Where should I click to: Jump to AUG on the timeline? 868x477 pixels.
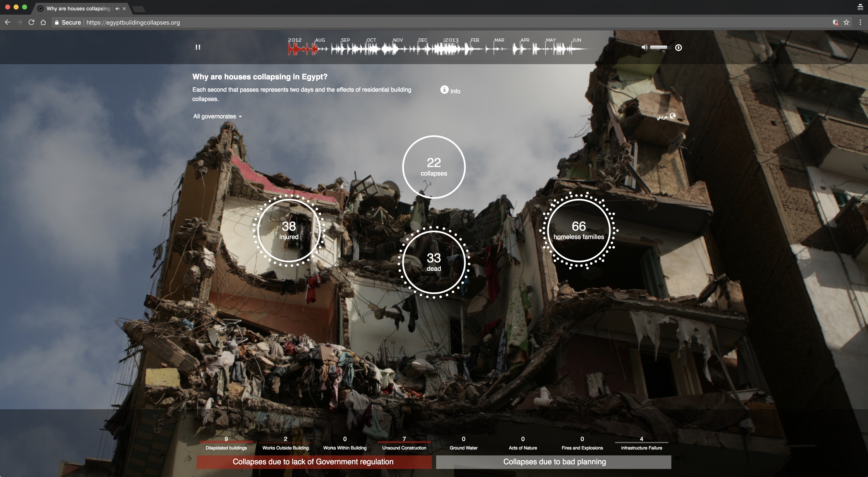tap(320, 40)
